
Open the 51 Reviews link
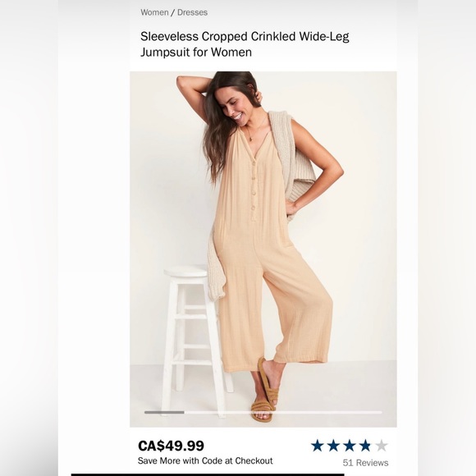(365, 463)
